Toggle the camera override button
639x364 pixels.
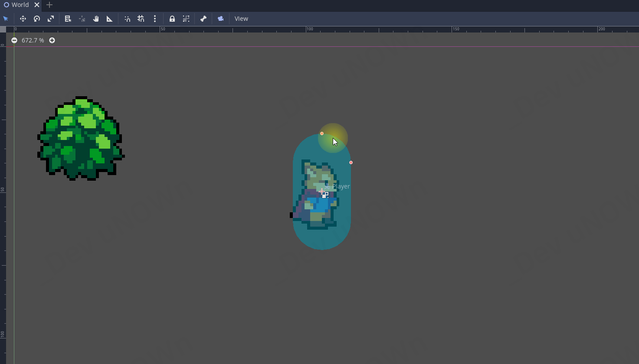click(221, 19)
